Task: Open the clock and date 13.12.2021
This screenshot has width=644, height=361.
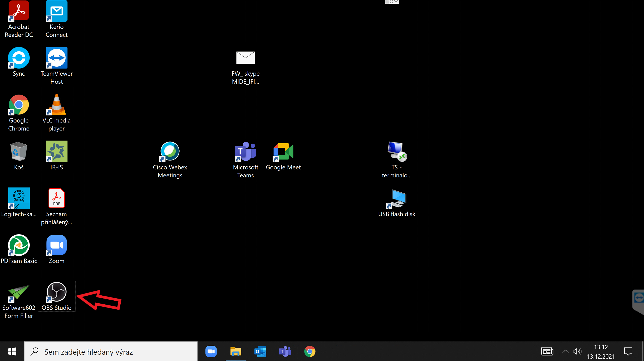Action: point(601,352)
